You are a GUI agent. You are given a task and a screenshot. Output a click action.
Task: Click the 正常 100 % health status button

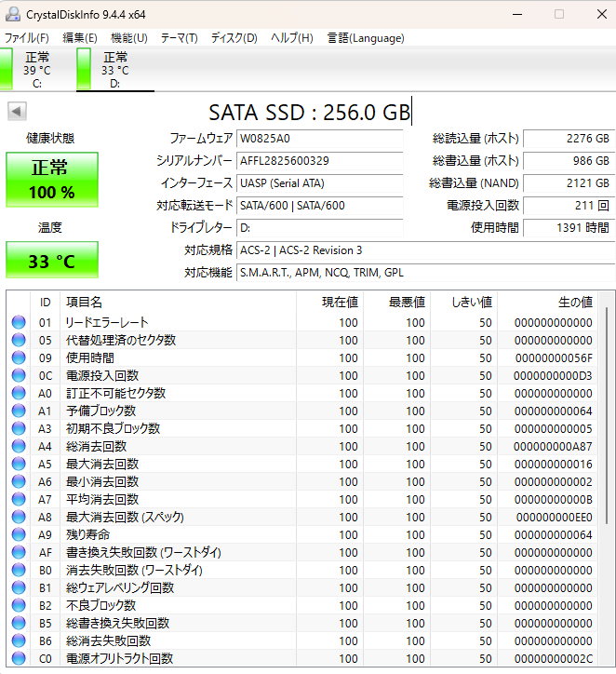click(x=52, y=180)
